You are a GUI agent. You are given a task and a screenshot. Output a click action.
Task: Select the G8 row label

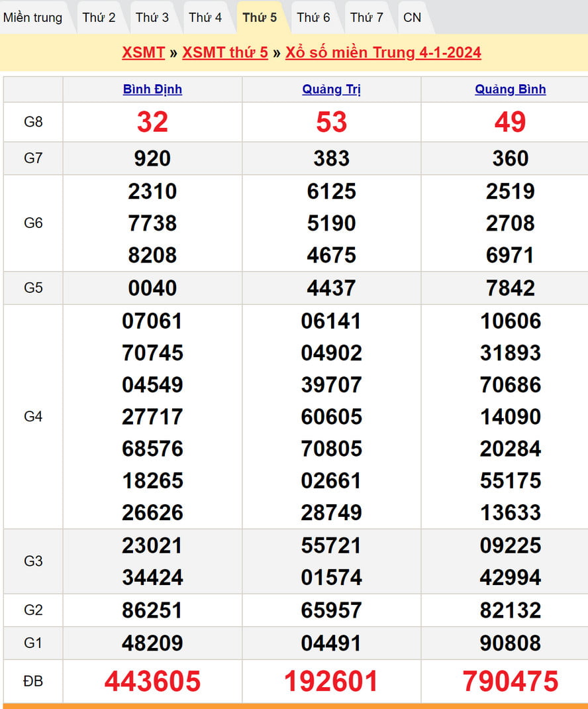coord(33,122)
